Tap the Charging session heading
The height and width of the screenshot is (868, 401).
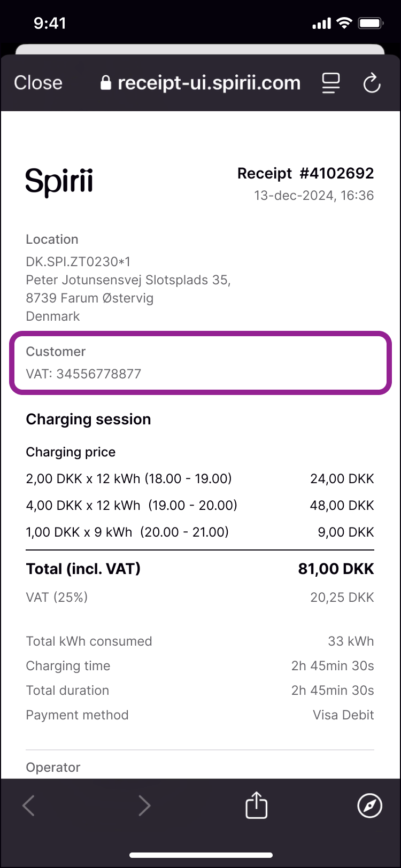click(88, 419)
